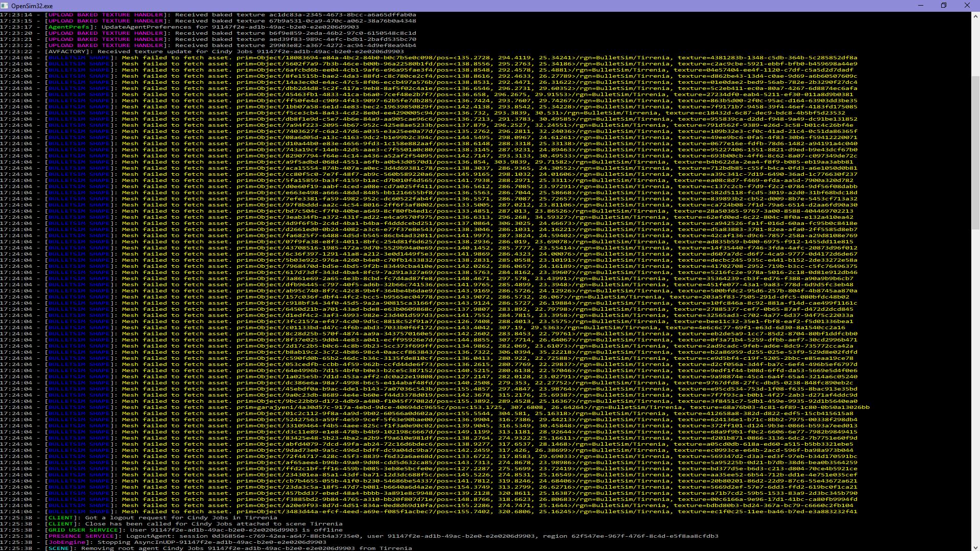Open the OpenSim32.exe window system menu icon

6,6
